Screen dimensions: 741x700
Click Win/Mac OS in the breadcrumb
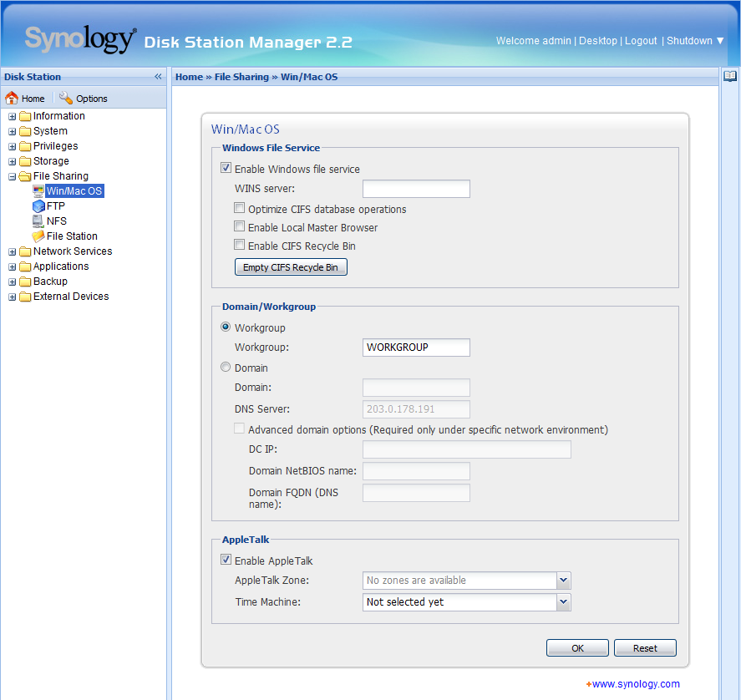pos(309,77)
